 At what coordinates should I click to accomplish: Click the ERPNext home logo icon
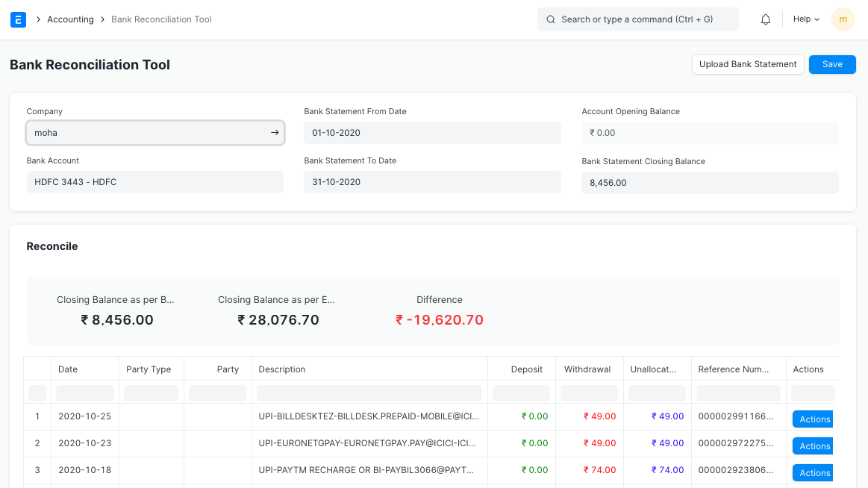point(19,19)
